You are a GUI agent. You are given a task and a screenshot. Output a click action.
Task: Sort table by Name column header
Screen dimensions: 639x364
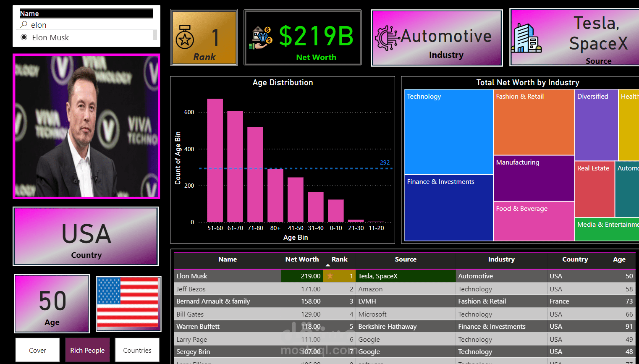point(228,259)
